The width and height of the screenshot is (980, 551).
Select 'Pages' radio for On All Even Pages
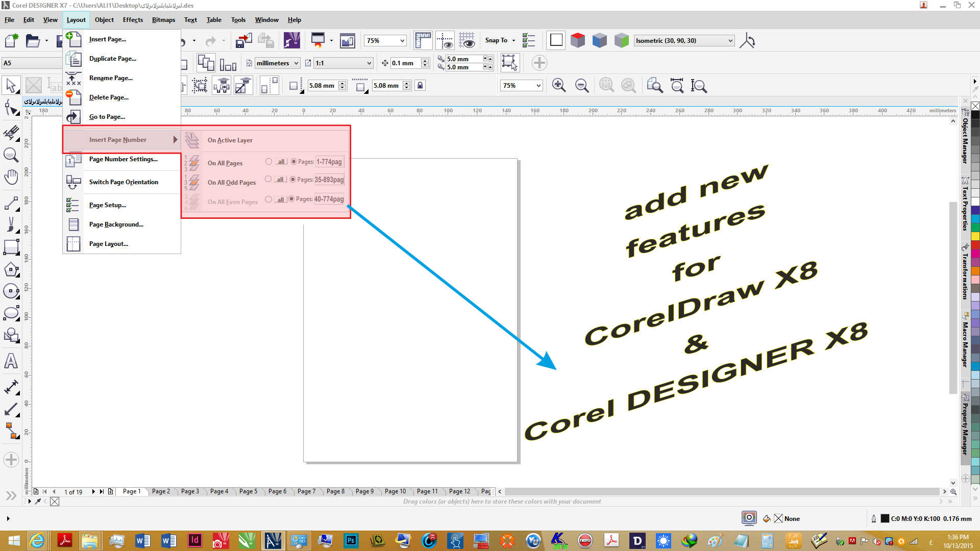[291, 199]
